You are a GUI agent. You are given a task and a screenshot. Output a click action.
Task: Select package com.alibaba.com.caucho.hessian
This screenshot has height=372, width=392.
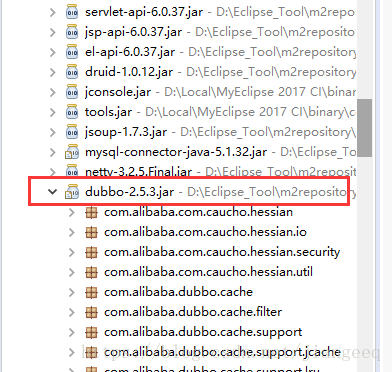pos(198,212)
